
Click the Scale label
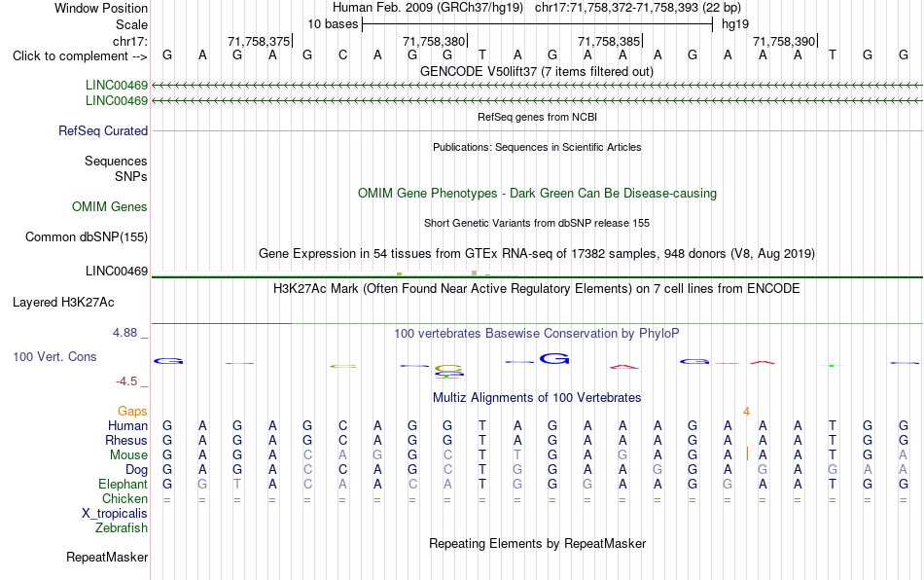[131, 24]
